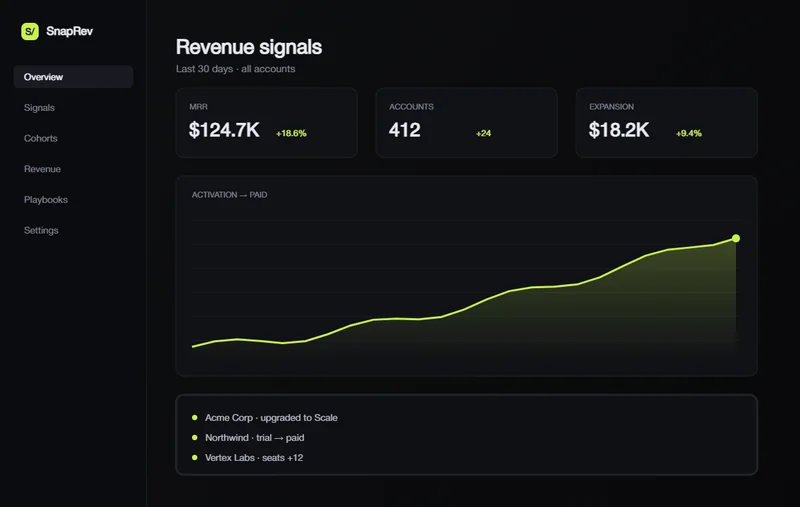This screenshot has height=507, width=800.
Task: Click the green dot beside Acme Corp
Action: point(194,417)
